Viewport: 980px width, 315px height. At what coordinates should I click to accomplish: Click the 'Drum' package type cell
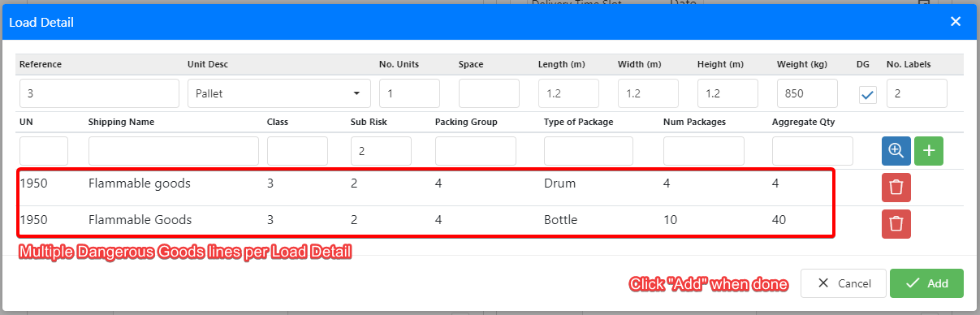click(x=559, y=183)
